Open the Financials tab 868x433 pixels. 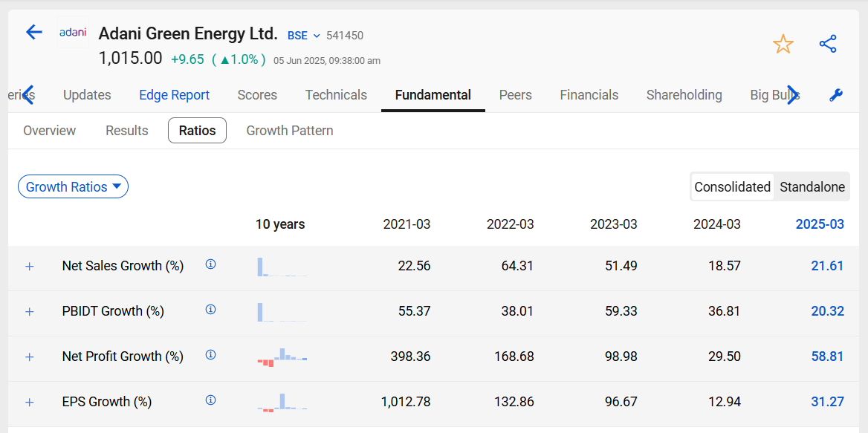point(589,95)
